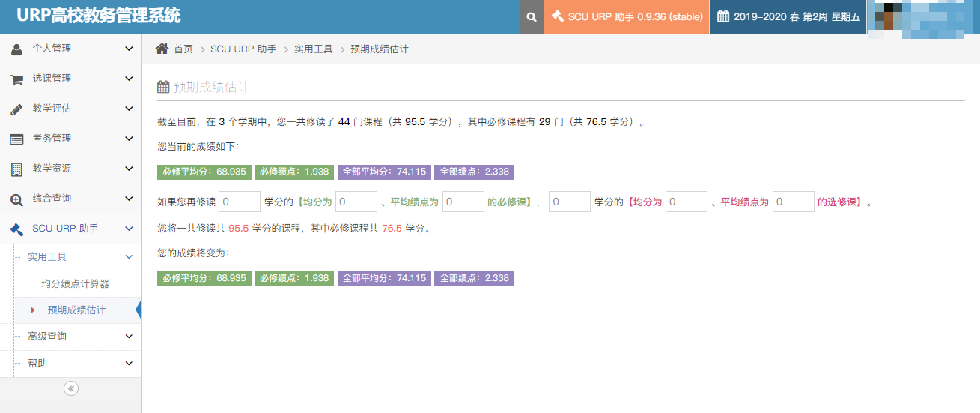The image size is (980, 413).
Task: Click the gavel icon beside SCU URP 助手 0.9.36
Action: (x=557, y=16)
